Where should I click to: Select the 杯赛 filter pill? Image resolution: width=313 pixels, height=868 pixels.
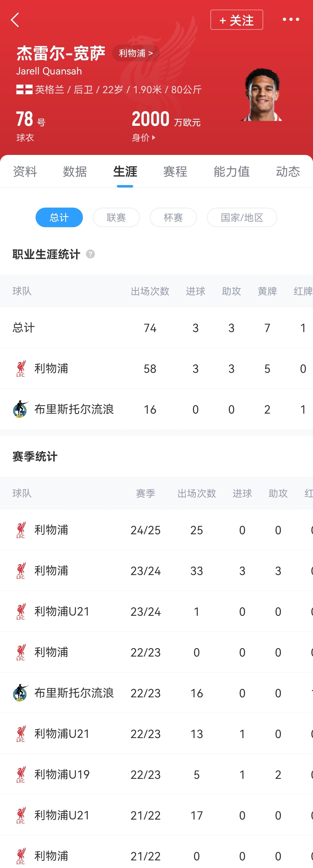pos(173,217)
